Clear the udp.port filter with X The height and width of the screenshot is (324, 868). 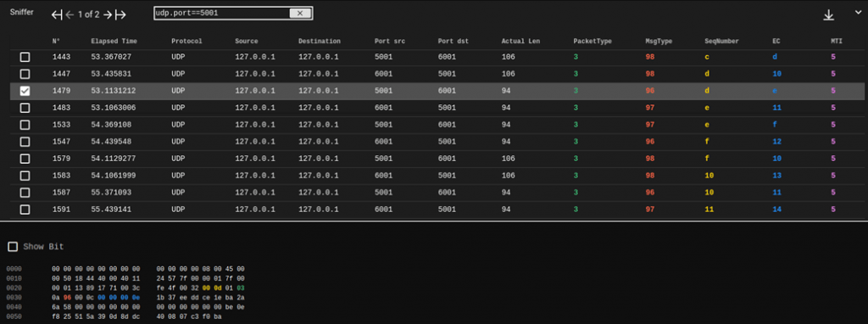pos(300,14)
